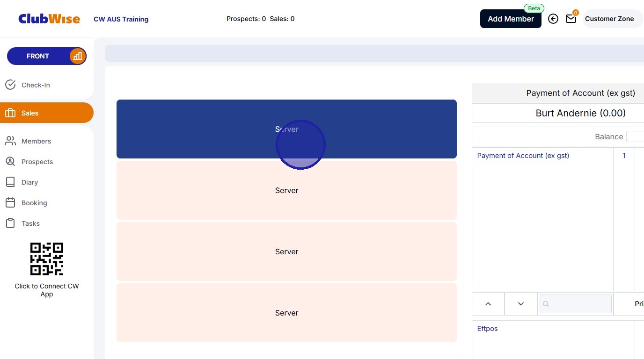Image resolution: width=644 pixels, height=359 pixels.
Task: Select the third Server tile
Action: (x=286, y=251)
